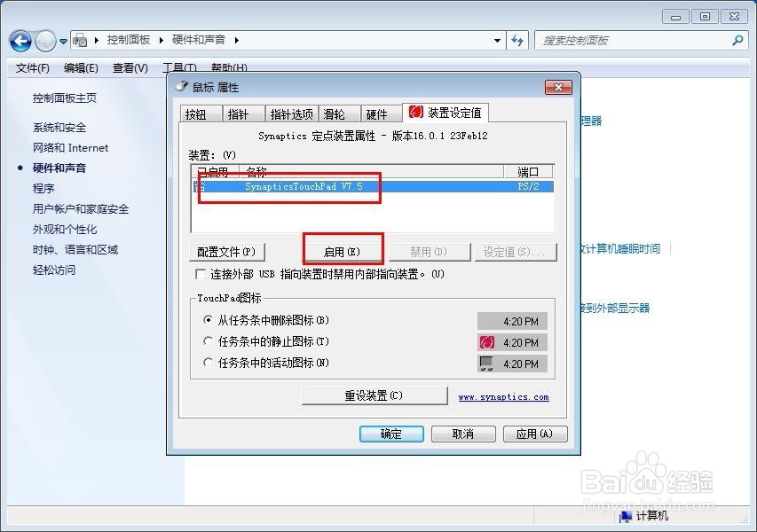Image resolution: width=757 pixels, height=532 pixels.
Task: Click 取消 to cancel the dialog
Action: (463, 434)
